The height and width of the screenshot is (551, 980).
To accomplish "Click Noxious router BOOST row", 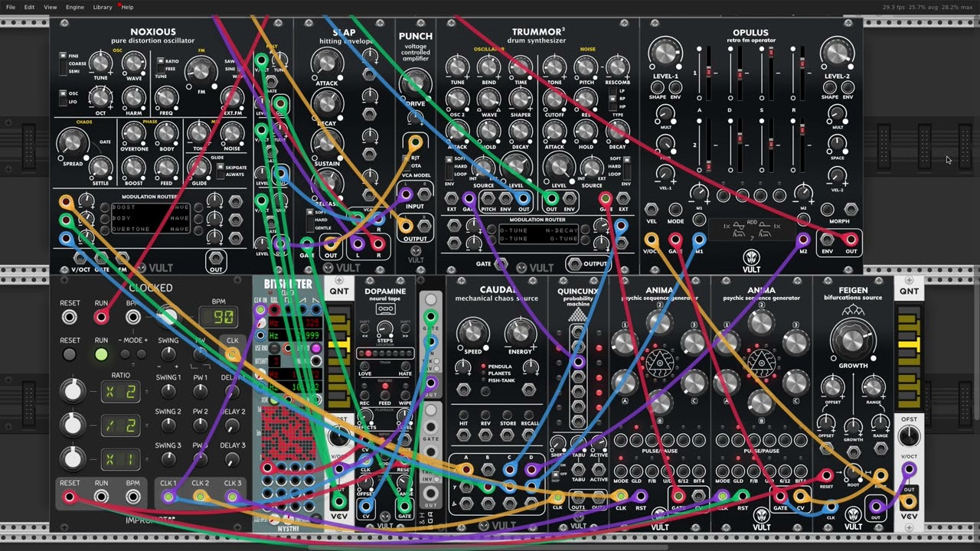I will [x=151, y=207].
